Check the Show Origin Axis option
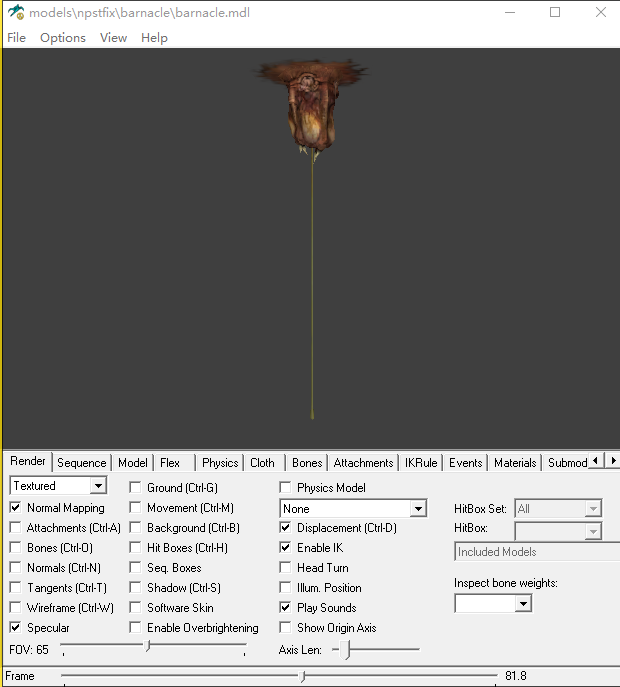 (x=285, y=627)
